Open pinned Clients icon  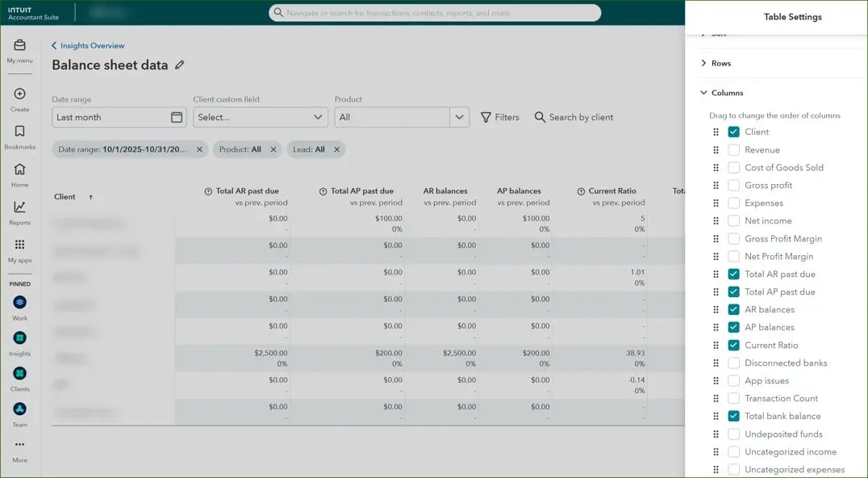19,374
